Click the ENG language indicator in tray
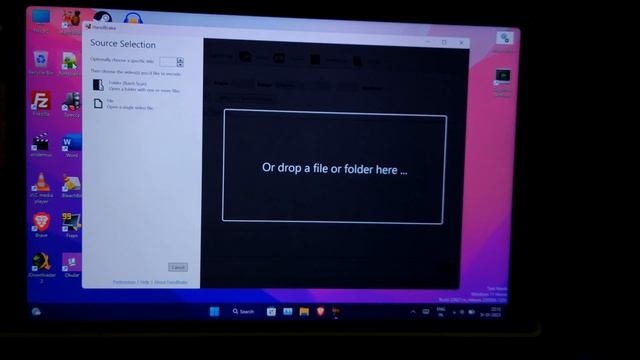Screen dimensions: 640x360 [441, 312]
